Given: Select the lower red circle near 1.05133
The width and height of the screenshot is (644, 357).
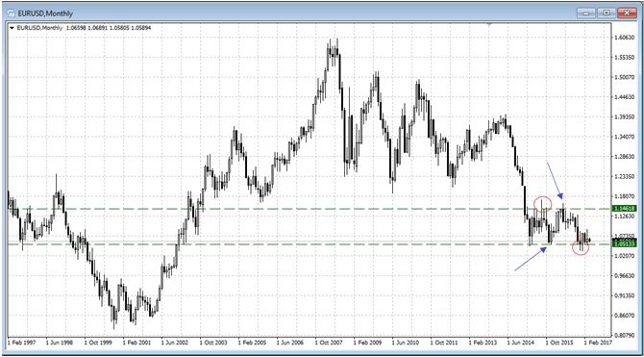Looking at the screenshot, I should click(581, 247).
